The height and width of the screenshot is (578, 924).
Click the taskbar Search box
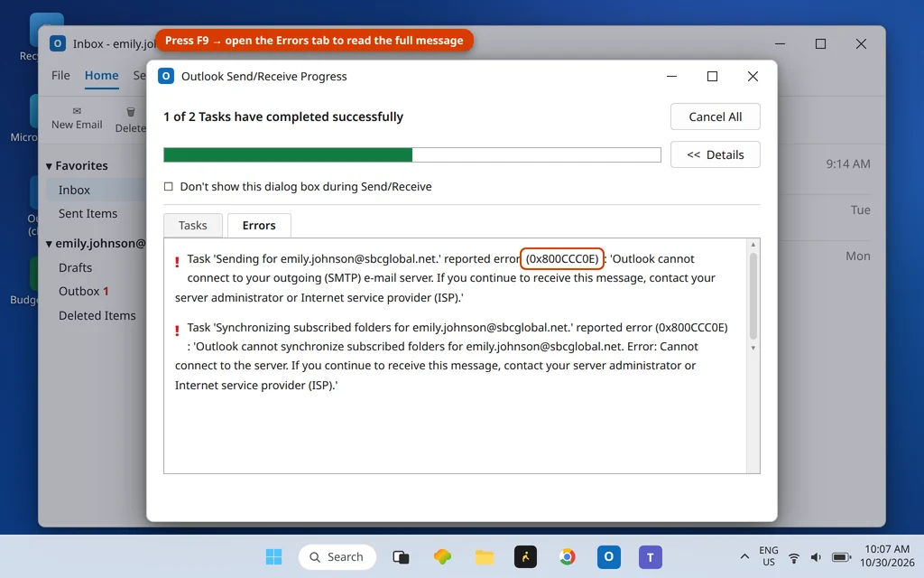pyautogui.click(x=337, y=556)
